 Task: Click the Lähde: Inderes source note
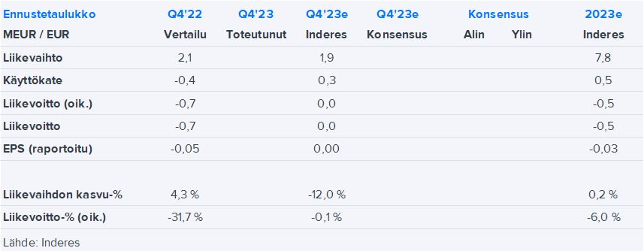pyautogui.click(x=41, y=242)
